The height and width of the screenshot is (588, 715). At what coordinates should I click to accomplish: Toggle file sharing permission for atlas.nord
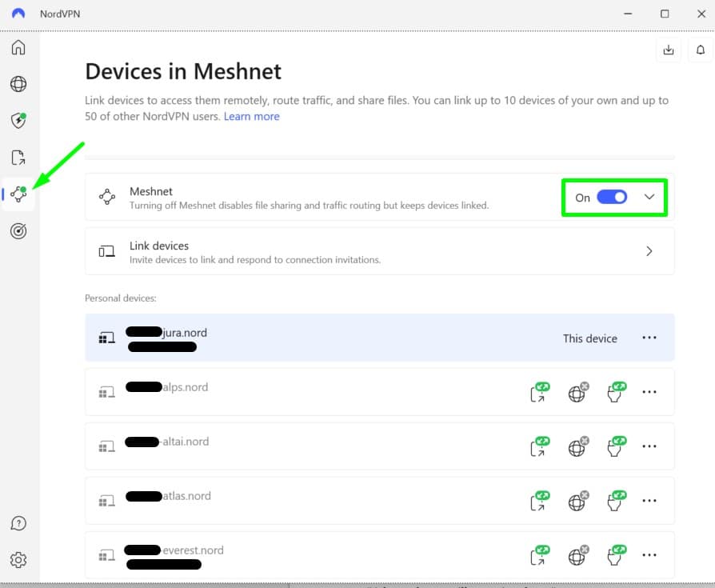(x=540, y=501)
